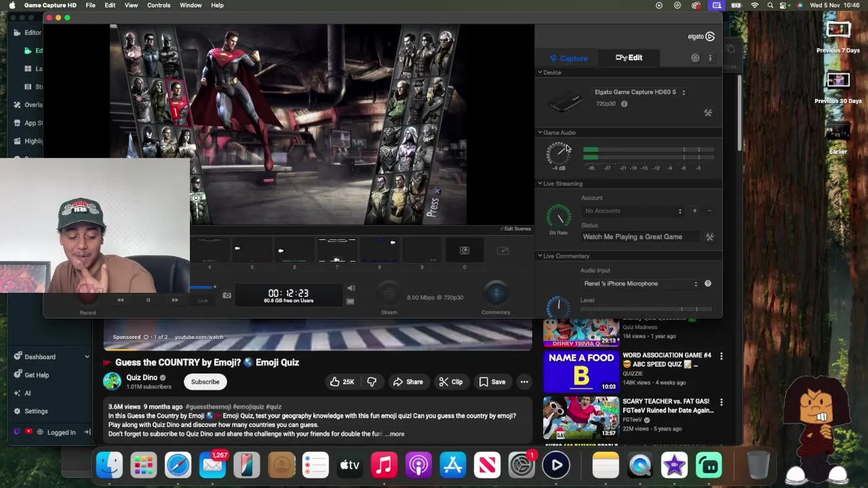Open Overlays in the sidebar behind

pos(28,104)
